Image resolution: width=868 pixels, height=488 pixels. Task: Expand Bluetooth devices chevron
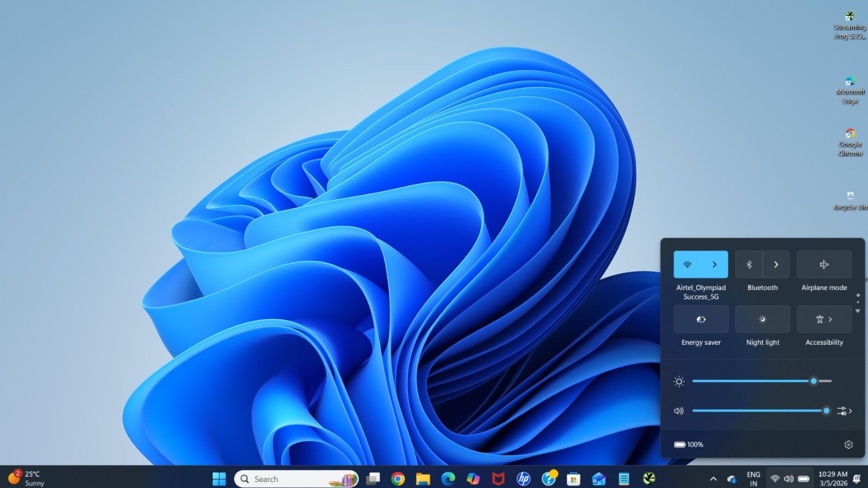pyautogui.click(x=776, y=264)
